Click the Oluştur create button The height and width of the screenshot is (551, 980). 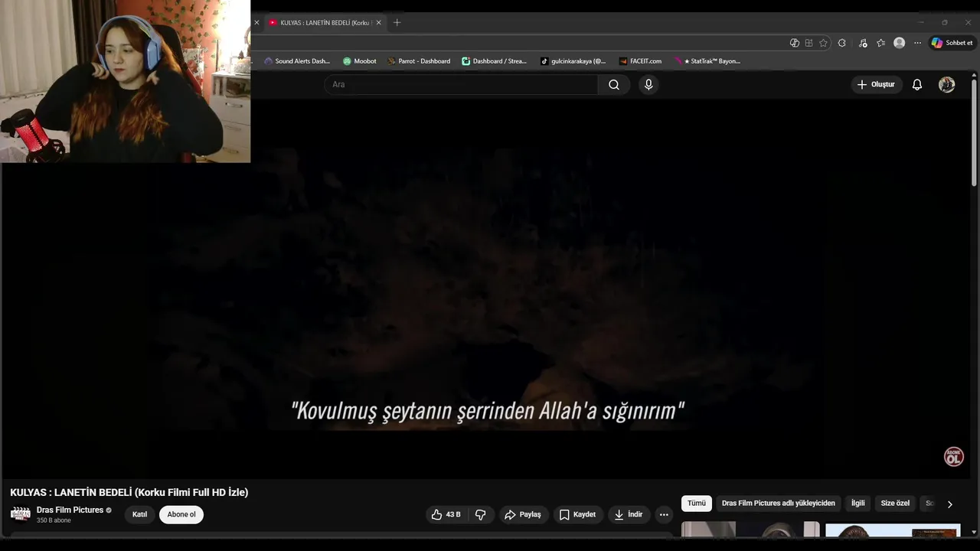[876, 85]
